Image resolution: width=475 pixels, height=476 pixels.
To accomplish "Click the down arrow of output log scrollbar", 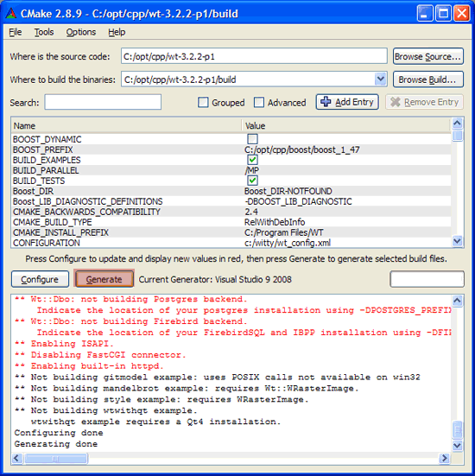I will coord(458,446).
